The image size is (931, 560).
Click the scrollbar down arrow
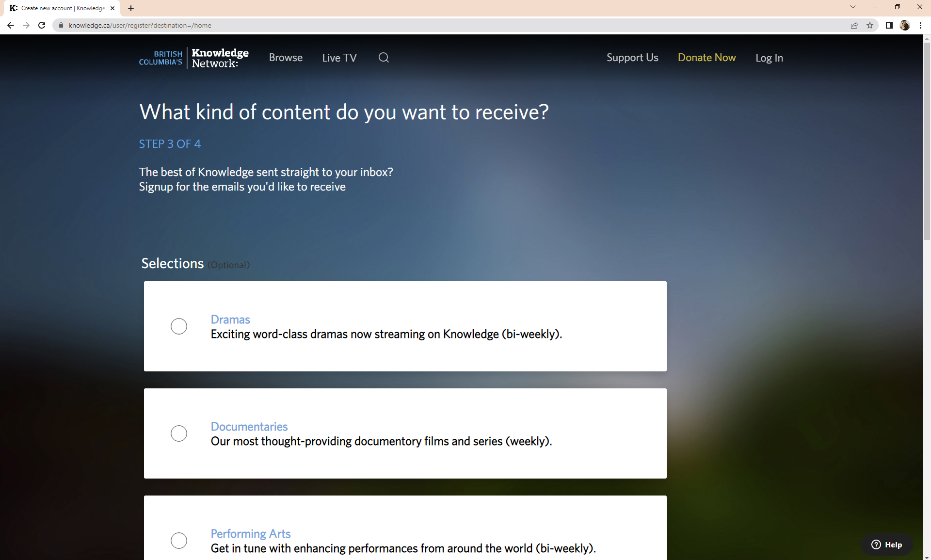point(927,557)
